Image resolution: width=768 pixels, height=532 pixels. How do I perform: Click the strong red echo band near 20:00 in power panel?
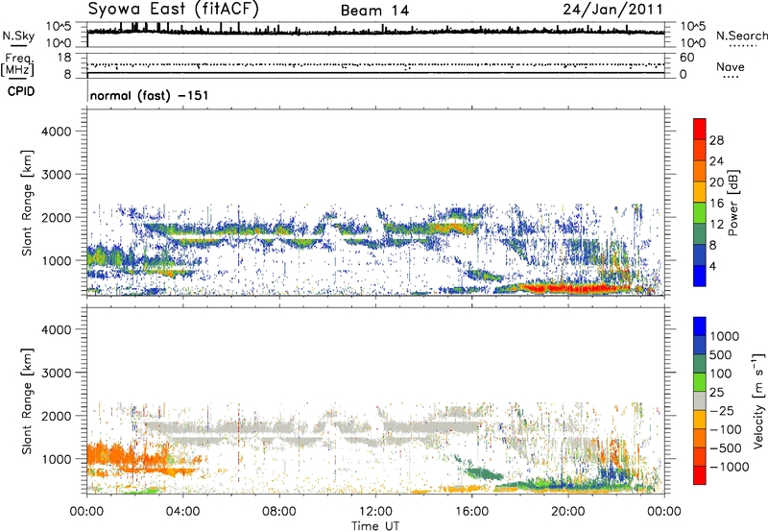[x=568, y=288]
